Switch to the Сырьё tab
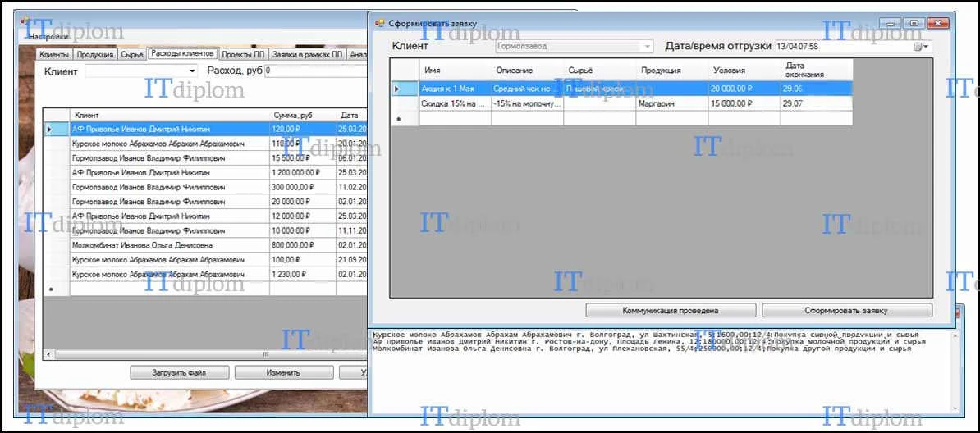Screen dimensions: 980x433 132,55
